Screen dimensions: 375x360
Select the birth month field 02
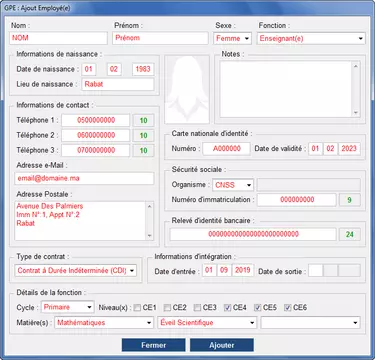[114, 69]
